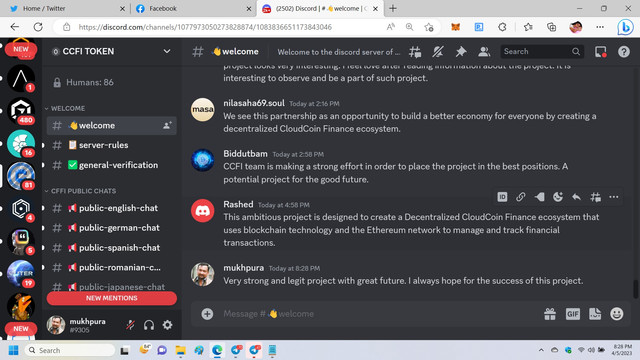Open browser settings and more menu

point(600,27)
